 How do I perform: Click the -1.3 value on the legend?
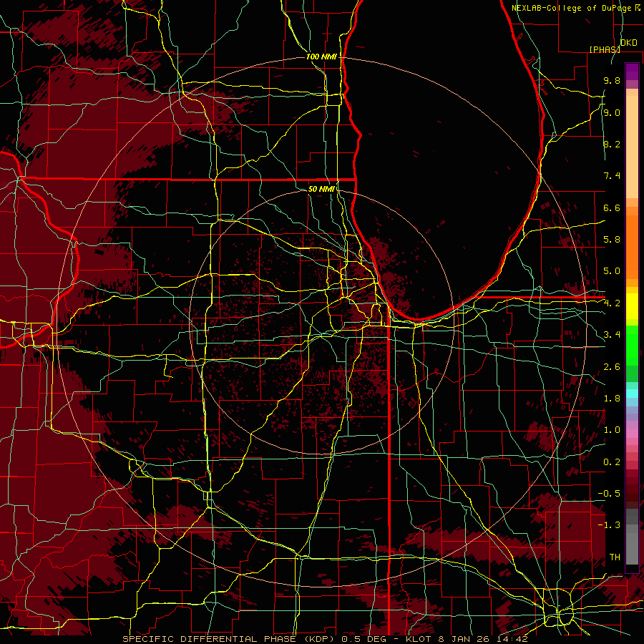point(609,525)
